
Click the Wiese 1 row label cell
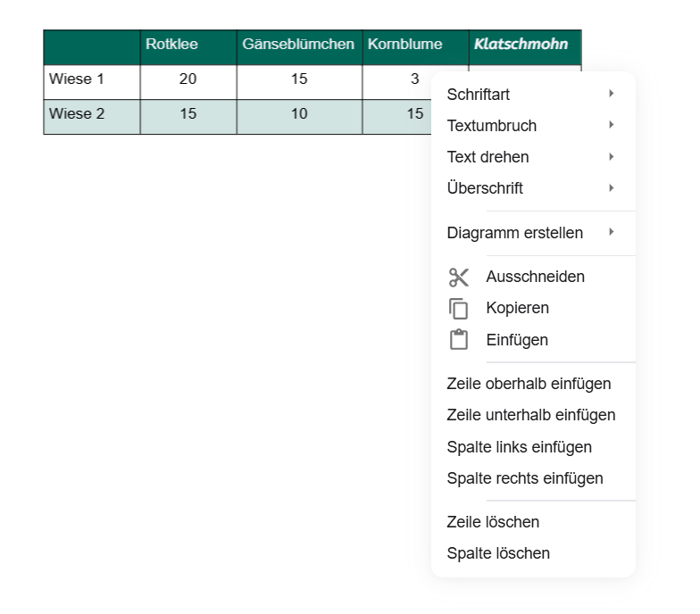point(92,82)
